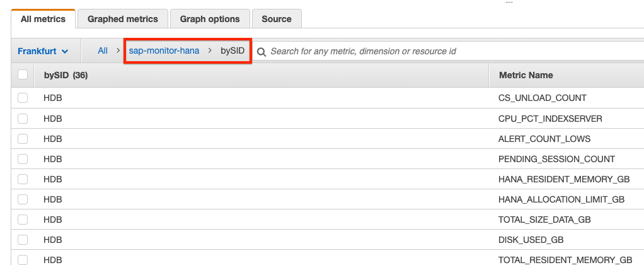644x265 pixels.
Task: Click the bySID (36) column header
Action: [66, 75]
